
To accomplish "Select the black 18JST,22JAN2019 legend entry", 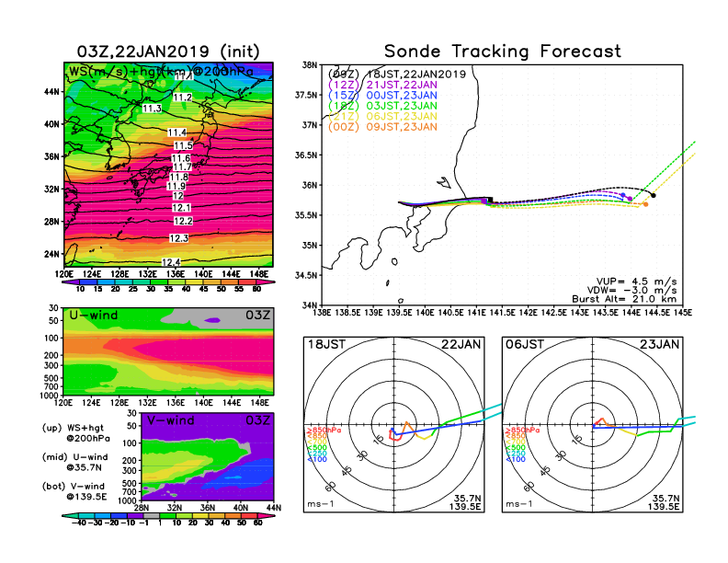I will pyautogui.click(x=397, y=75).
